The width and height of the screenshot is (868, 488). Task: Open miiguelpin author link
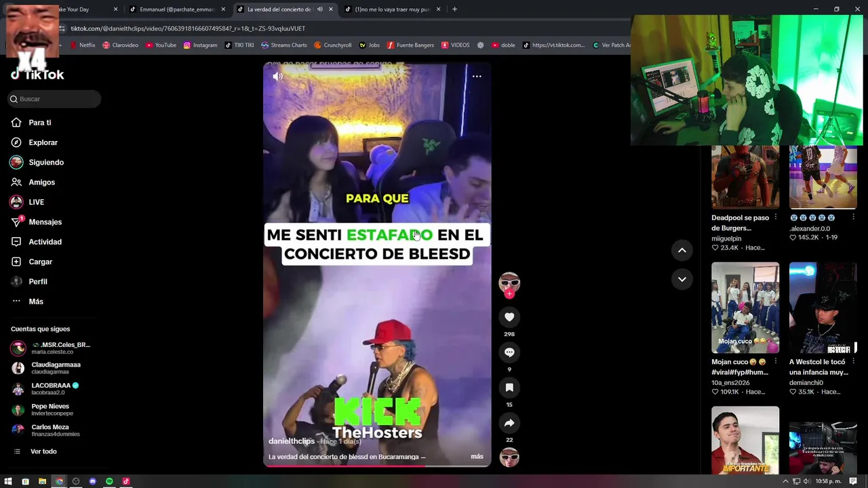tap(726, 239)
